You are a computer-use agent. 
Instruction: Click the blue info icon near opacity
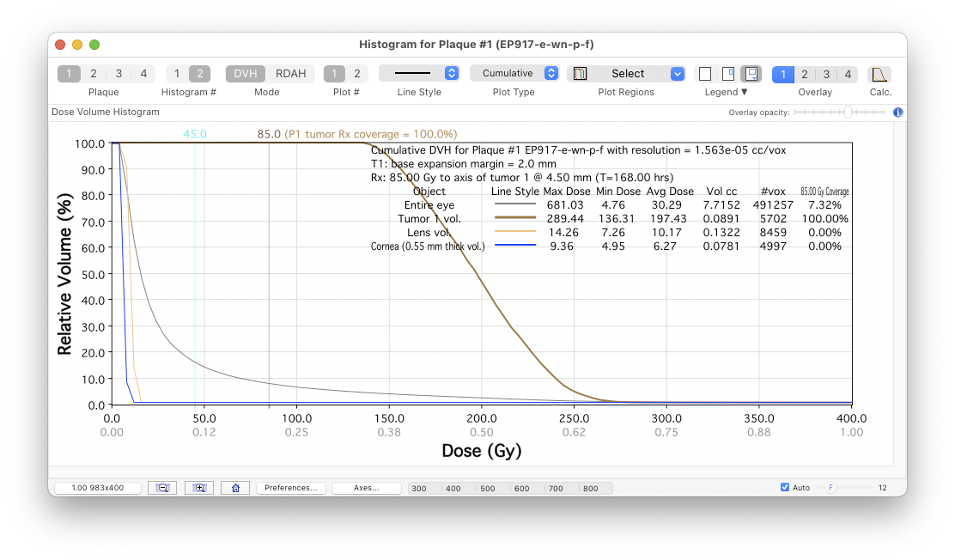897,113
